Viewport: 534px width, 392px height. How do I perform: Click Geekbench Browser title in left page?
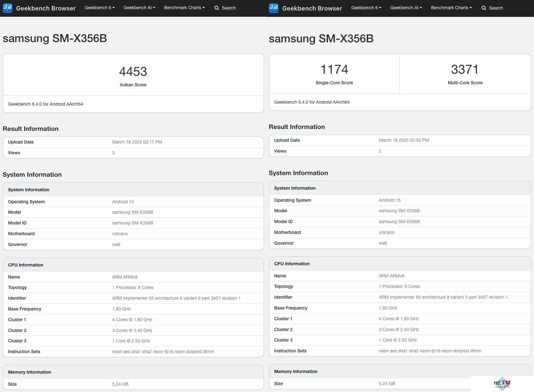tap(46, 8)
